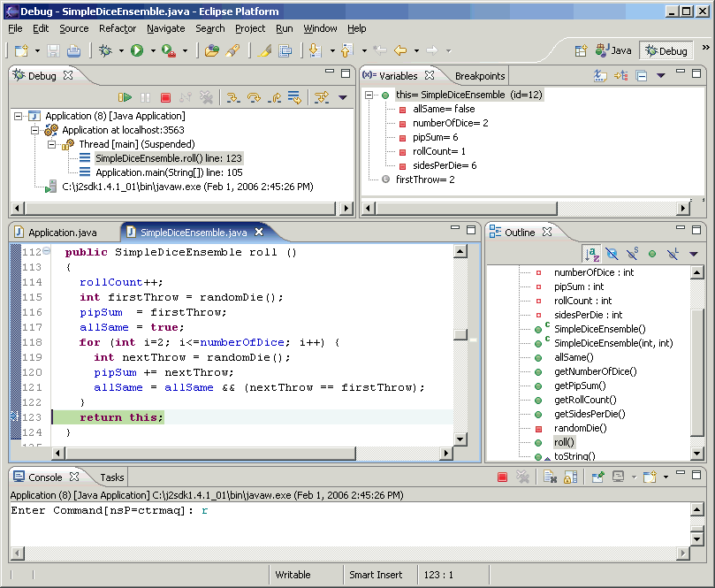Image resolution: width=715 pixels, height=588 pixels.
Task: Open the Outline view menu arrow
Action: pyautogui.click(x=694, y=254)
